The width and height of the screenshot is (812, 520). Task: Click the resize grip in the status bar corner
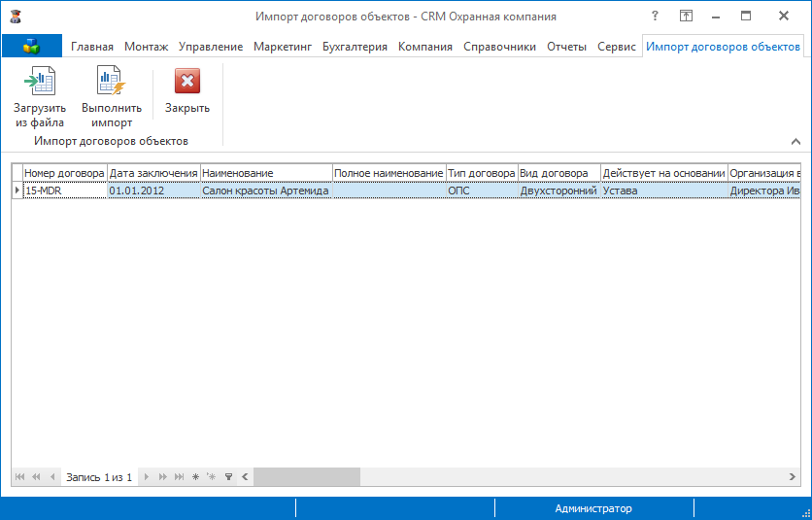click(x=806, y=514)
